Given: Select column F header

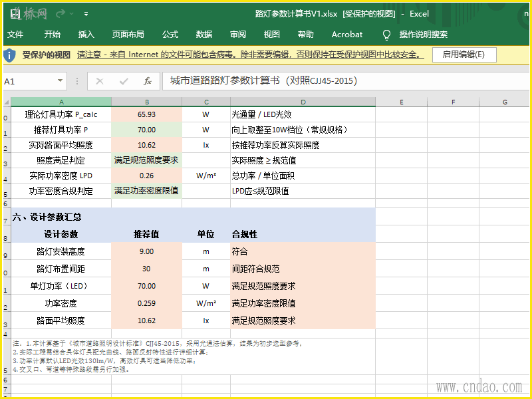Looking at the screenshot, I should [x=454, y=102].
